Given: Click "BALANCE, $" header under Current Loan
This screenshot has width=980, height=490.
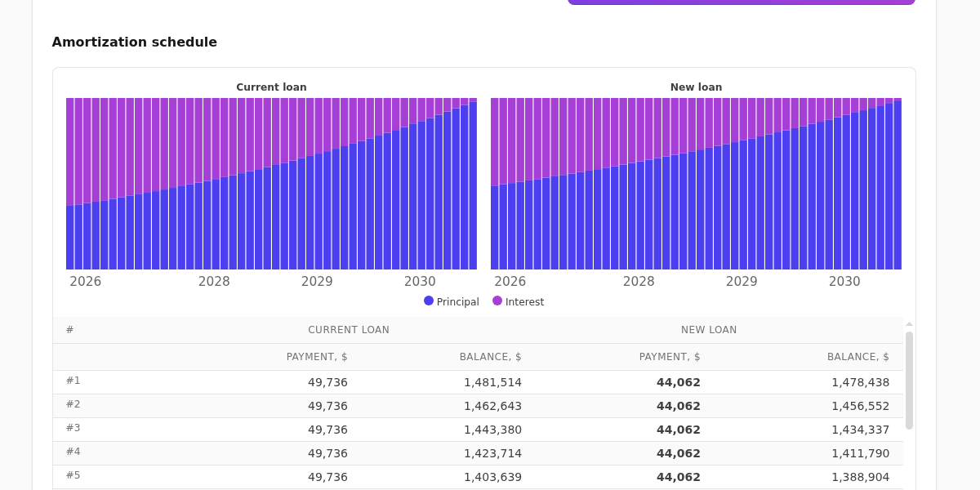Looking at the screenshot, I should coord(490,357).
